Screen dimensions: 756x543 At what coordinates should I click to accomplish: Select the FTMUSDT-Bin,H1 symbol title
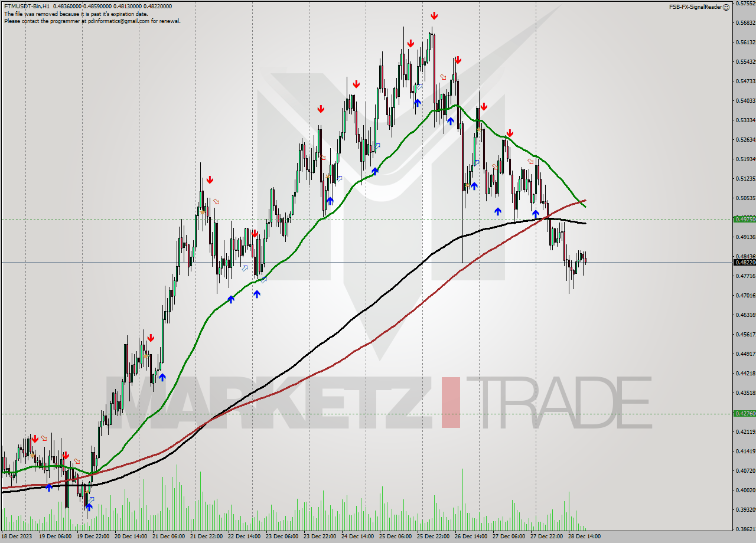click(27, 6)
